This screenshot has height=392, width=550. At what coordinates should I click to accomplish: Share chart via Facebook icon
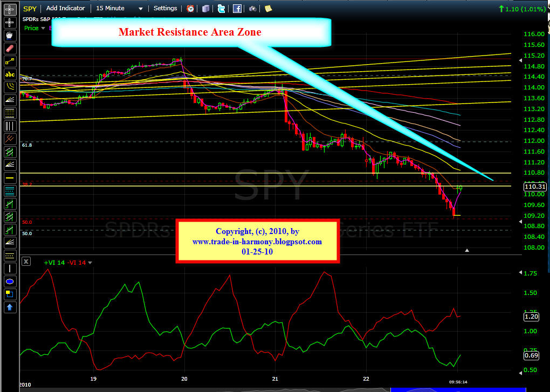(x=237, y=9)
